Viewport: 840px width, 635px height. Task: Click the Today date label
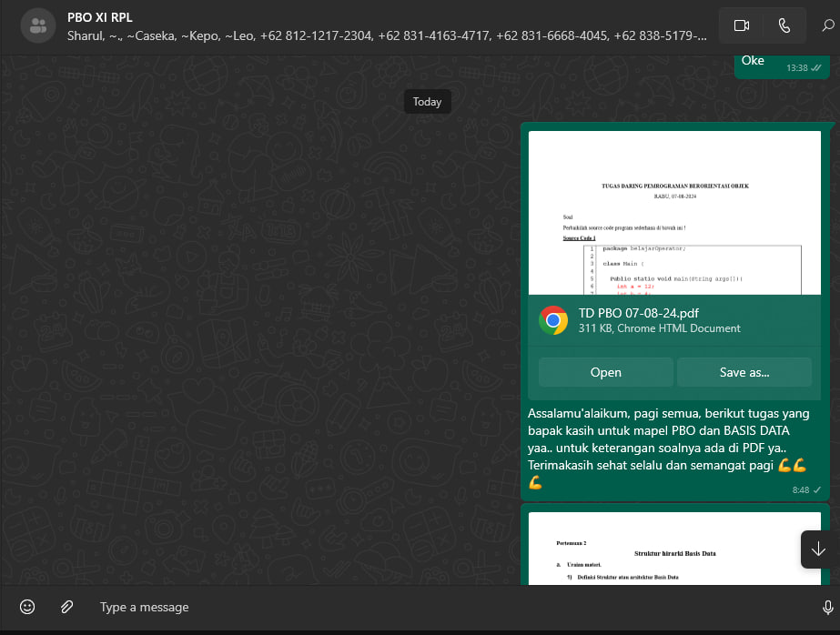point(427,102)
